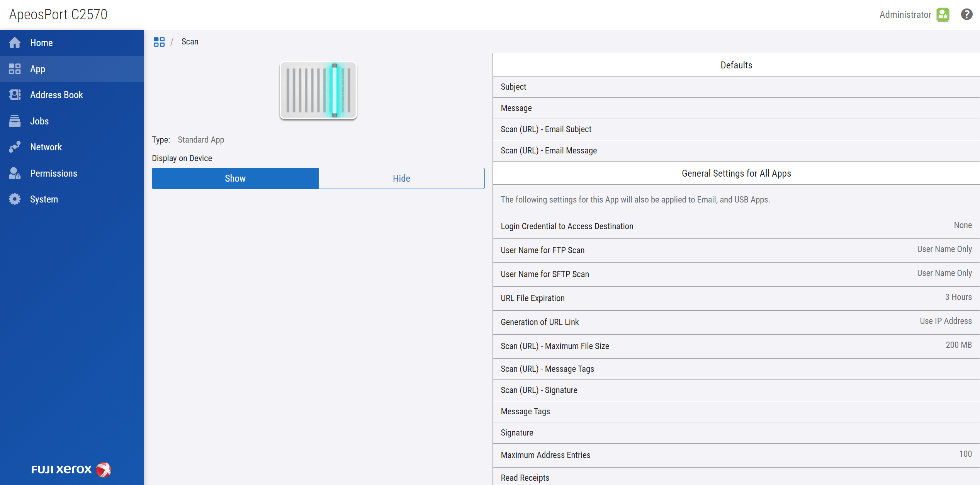Viewport: 980px width, 485px height.
Task: Click the System gear icon
Action: 15,199
